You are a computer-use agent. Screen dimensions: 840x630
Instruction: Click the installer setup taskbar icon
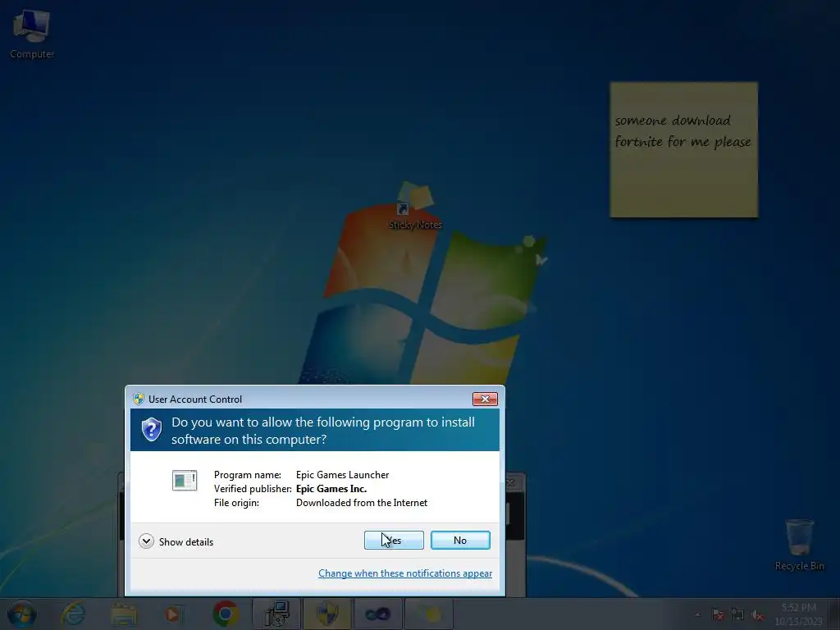click(x=276, y=614)
